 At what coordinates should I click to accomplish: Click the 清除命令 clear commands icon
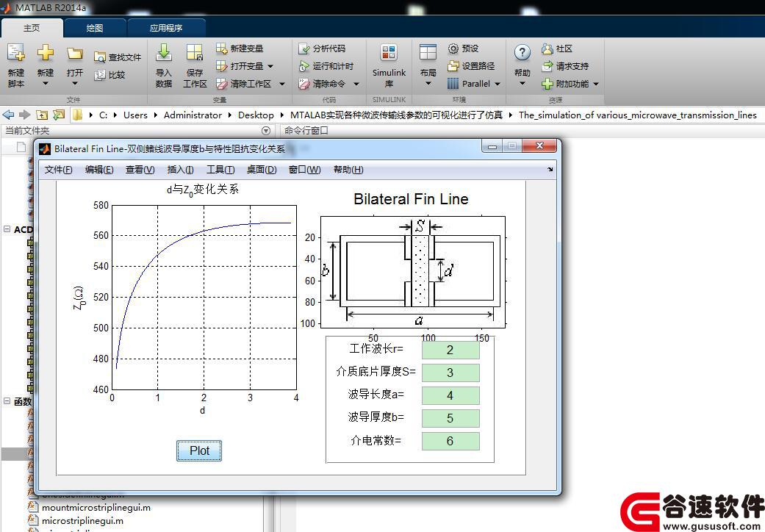coord(304,84)
